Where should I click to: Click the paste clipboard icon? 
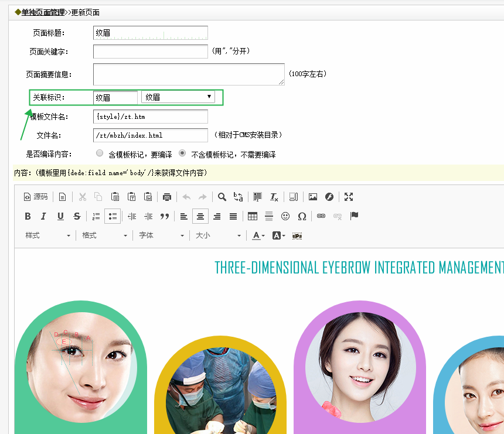pyautogui.click(x=115, y=197)
